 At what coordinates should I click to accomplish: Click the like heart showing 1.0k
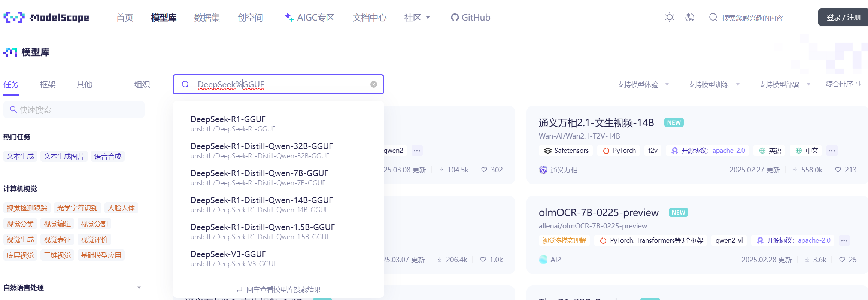point(483,260)
